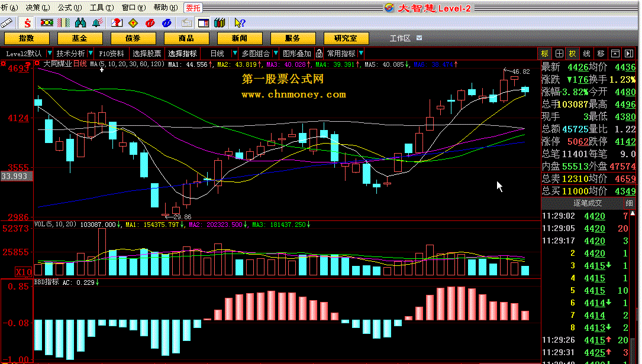Open the 工具(T) menu
Screen dimensions: 642x364
[x=102, y=8]
